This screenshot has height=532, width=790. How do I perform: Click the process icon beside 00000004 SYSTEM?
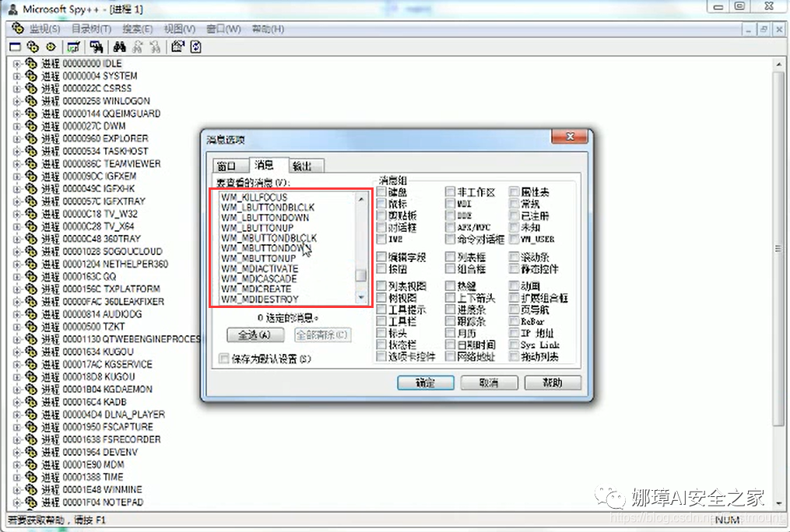31,76
